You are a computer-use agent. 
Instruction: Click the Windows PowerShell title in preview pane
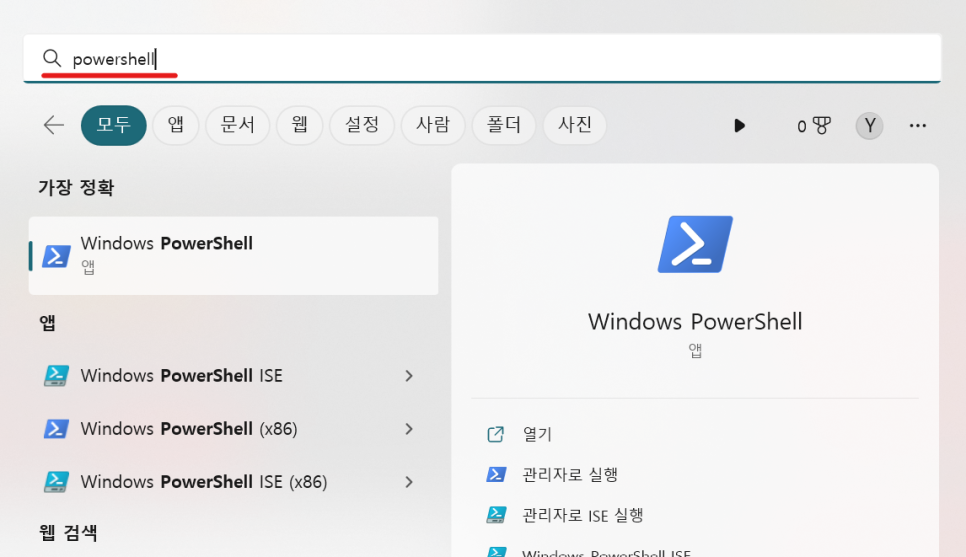[695, 322]
